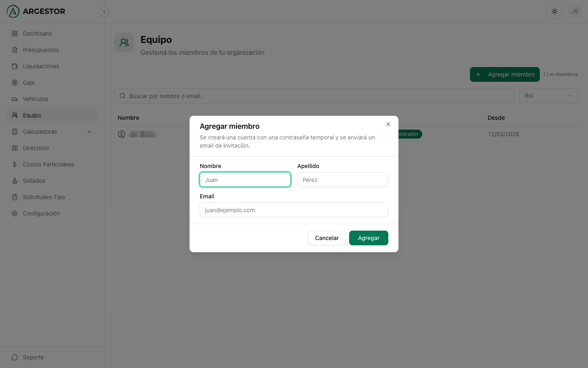Screen dimensions: 588x368
Task: Collapse the sidebar with the chevron button
Action: point(104,11)
